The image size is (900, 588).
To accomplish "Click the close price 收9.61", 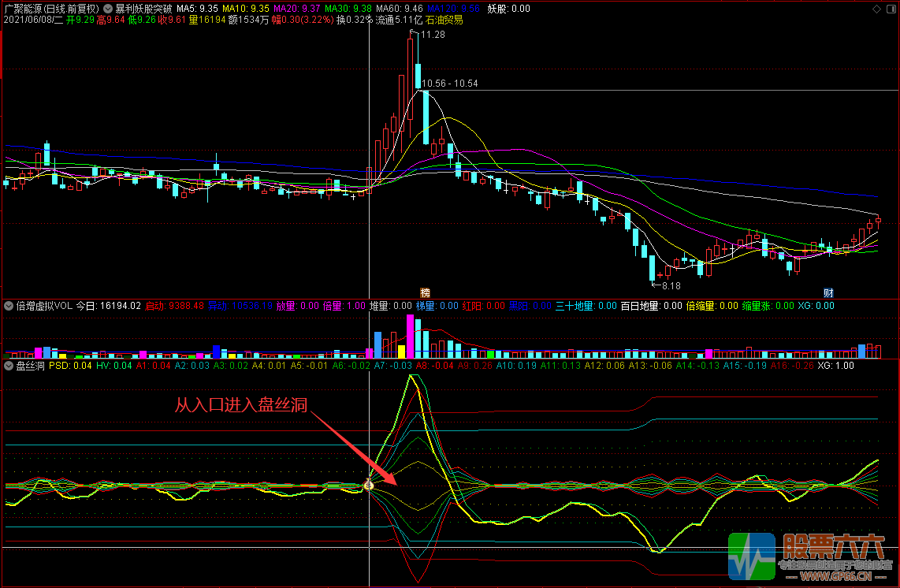I will [x=172, y=20].
